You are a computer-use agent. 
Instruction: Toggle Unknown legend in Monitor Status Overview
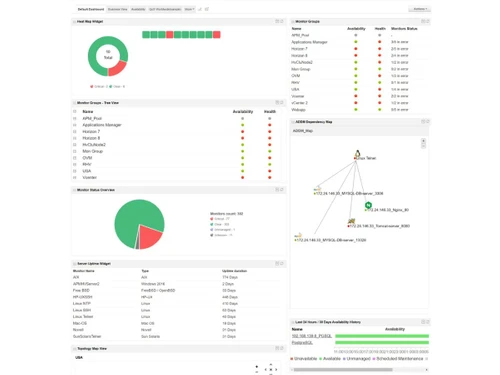[221, 235]
